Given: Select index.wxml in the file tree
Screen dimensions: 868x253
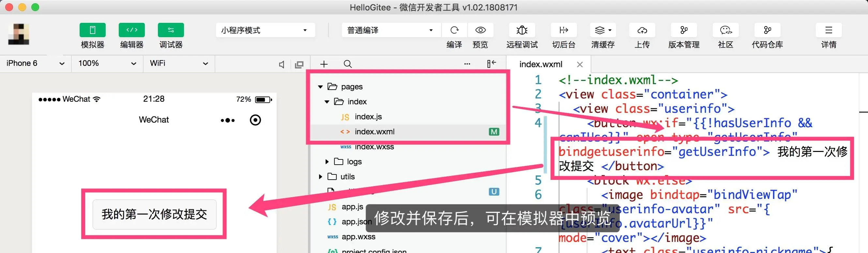Looking at the screenshot, I should pos(408,132).
